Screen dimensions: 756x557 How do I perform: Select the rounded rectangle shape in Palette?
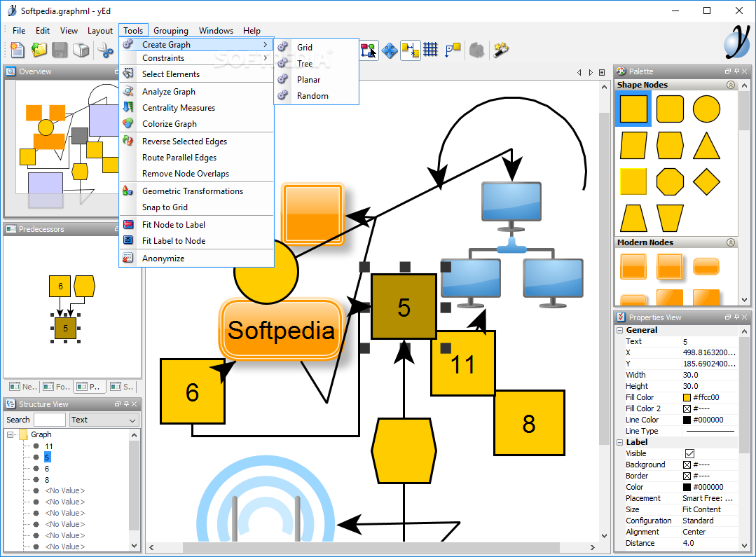point(671,109)
